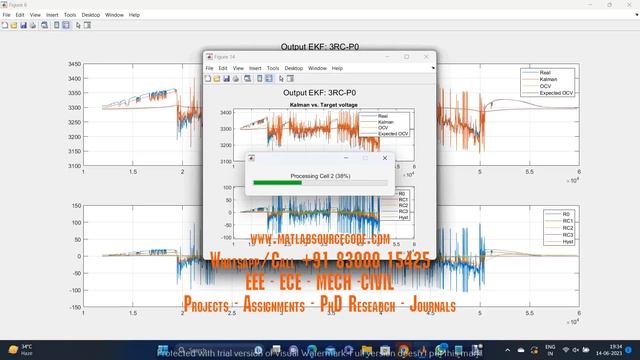Click 'RC3' entry in background bottom-plot legend
640x360 pixels.
(568, 235)
